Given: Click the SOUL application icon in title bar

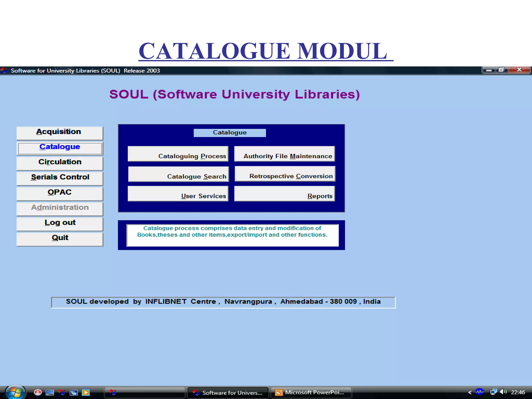Looking at the screenshot, I should [4, 70].
